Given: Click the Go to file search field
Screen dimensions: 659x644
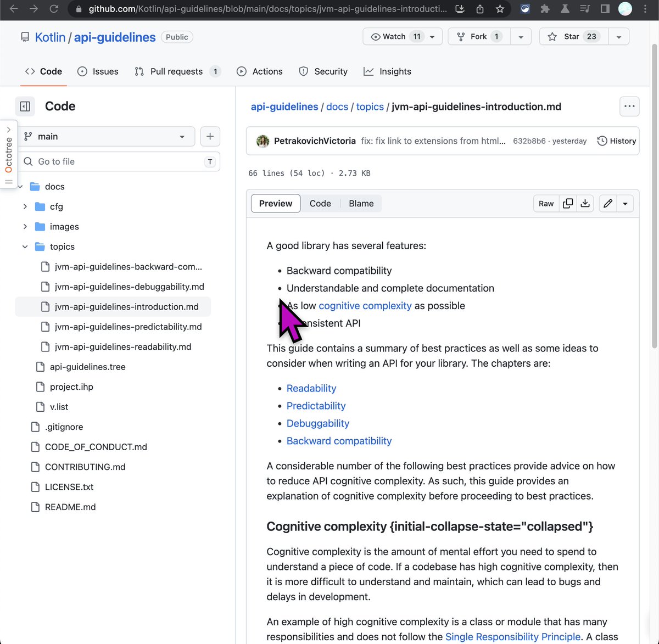Looking at the screenshot, I should tap(119, 161).
